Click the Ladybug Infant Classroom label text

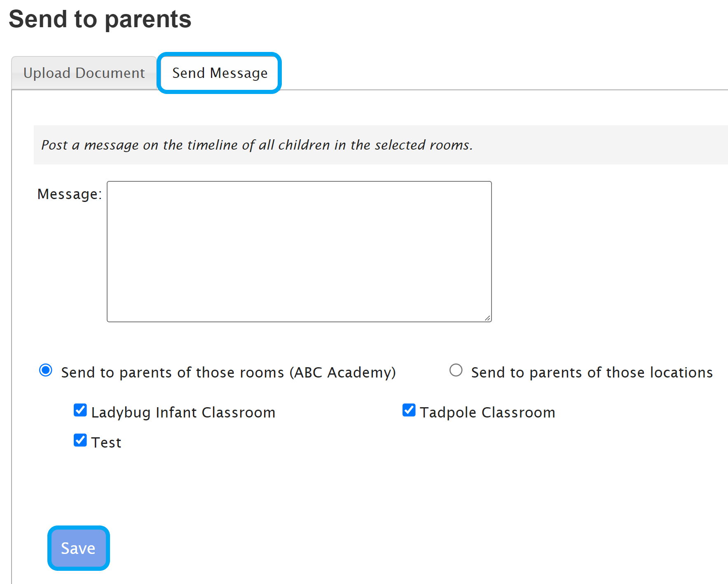tap(183, 413)
